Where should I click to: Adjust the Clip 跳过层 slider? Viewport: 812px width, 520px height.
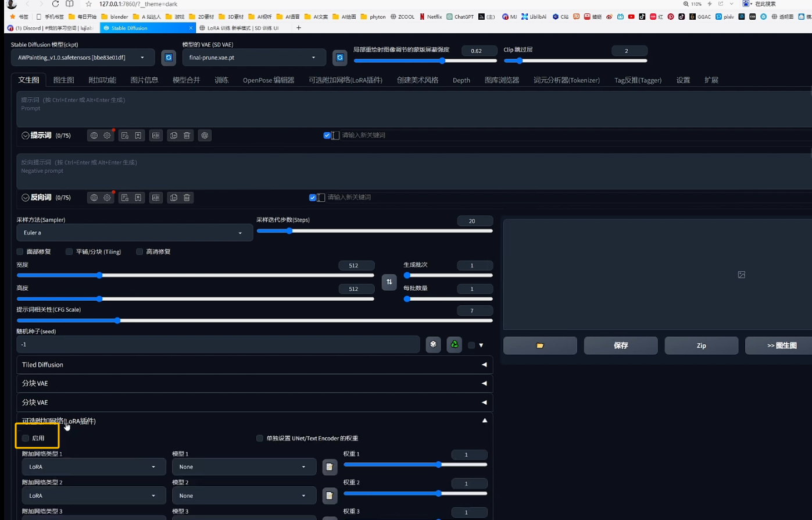(x=575, y=60)
